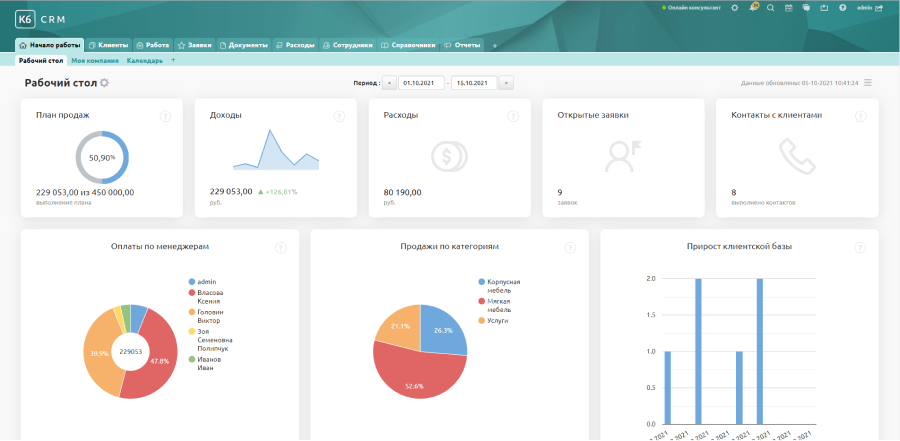900x441 pixels.
Task: Open the Отчеты tab
Action: coord(462,45)
